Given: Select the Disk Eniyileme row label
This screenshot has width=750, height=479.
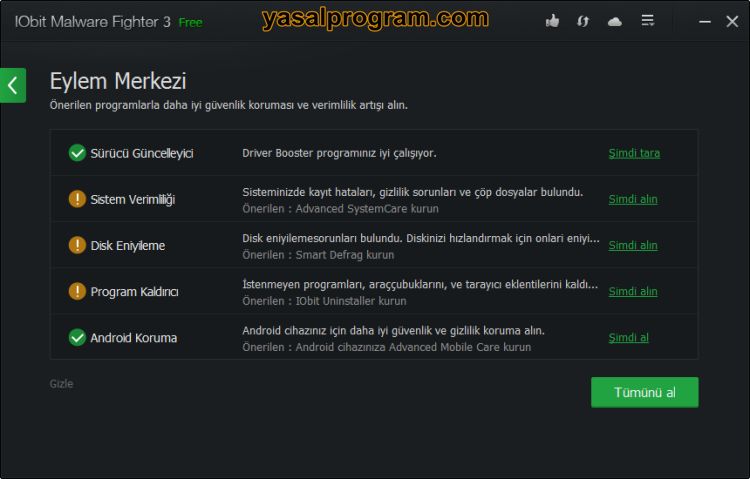Looking at the screenshot, I should (x=128, y=245).
